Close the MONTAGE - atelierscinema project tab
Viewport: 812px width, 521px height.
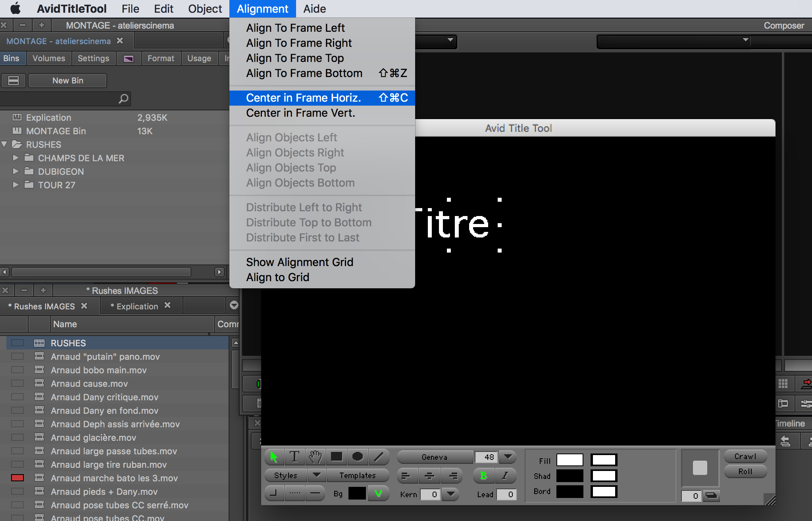120,41
